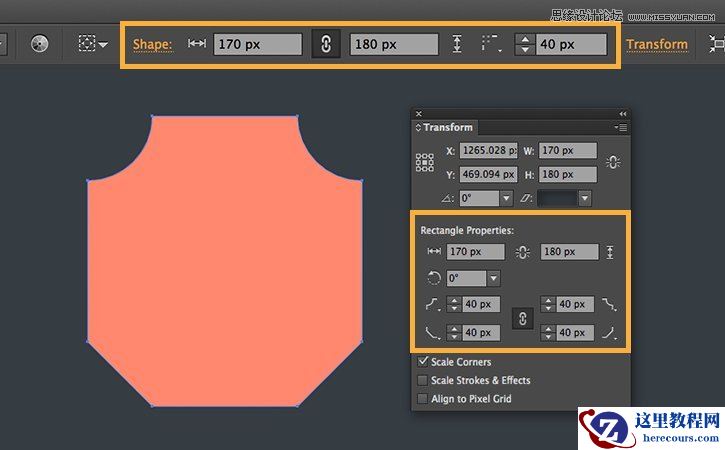Edit the Y position field
Screen dimensions: 725x450
point(488,174)
